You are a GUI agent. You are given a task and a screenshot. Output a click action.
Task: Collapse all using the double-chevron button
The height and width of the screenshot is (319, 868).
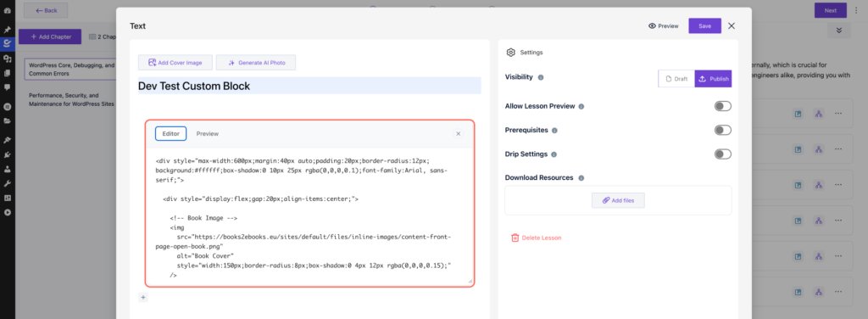coord(838,31)
